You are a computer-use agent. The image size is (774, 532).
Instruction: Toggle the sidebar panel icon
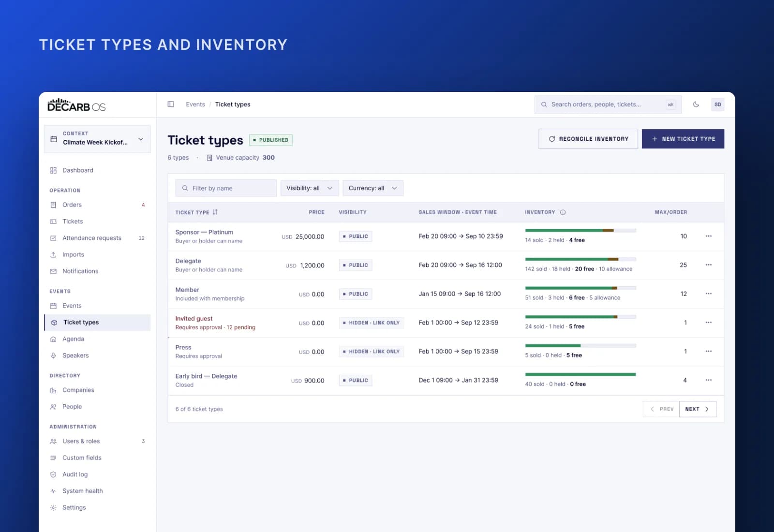(171, 104)
